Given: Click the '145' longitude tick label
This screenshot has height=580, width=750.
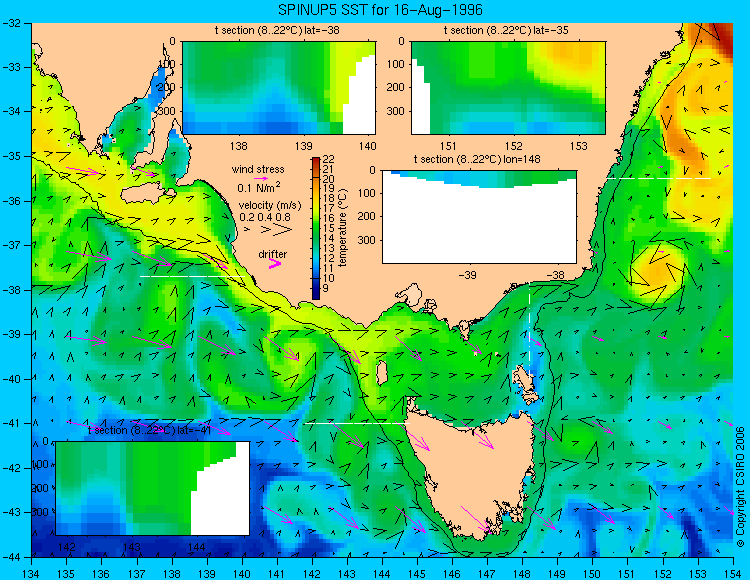Looking at the screenshot, I should (x=417, y=574).
